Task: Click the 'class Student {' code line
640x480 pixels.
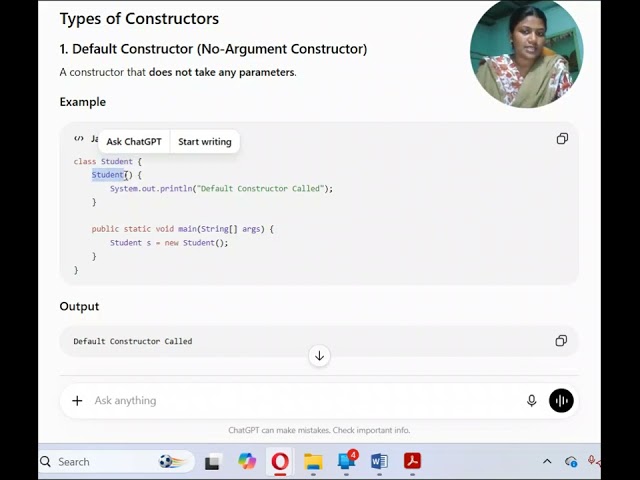Action: [x=108, y=162]
